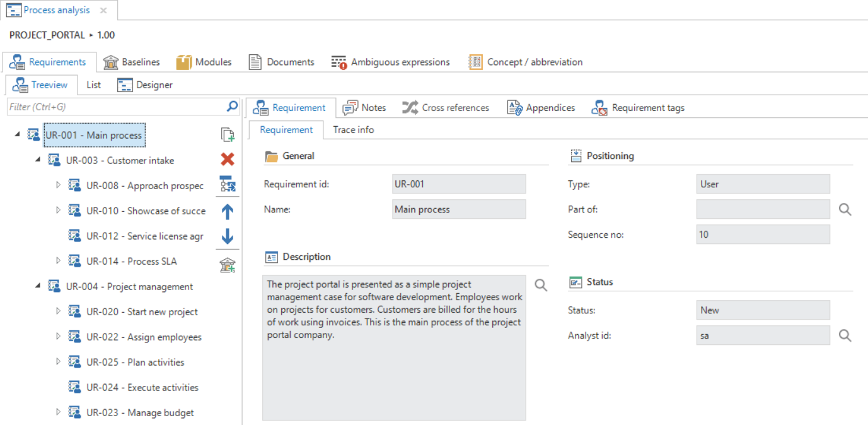868x425 pixels.
Task: Switch to the Baselines tab
Action: tap(132, 62)
